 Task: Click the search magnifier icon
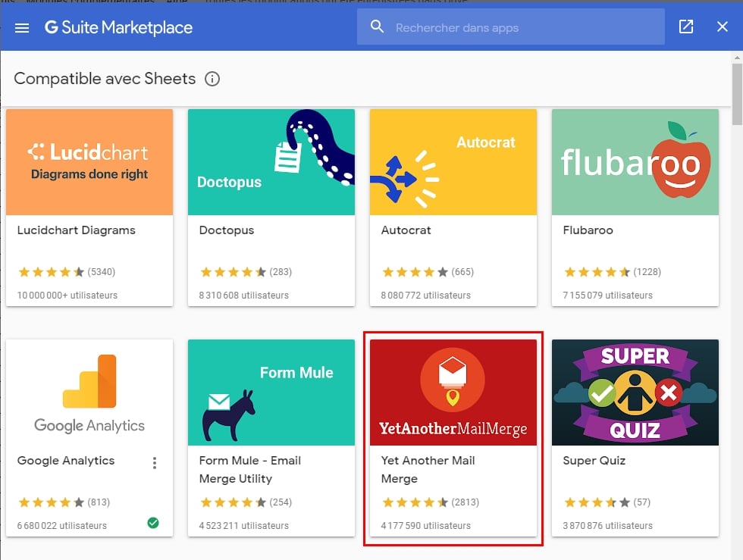[x=377, y=27]
